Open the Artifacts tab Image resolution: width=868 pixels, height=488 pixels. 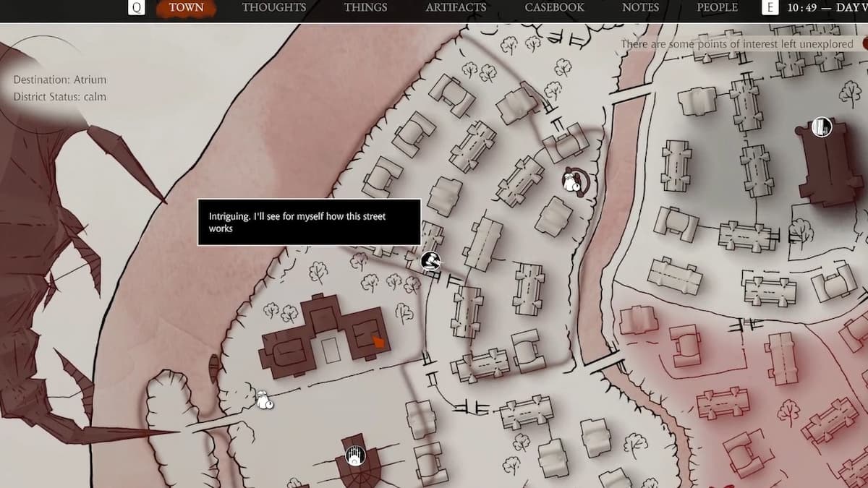tap(456, 8)
